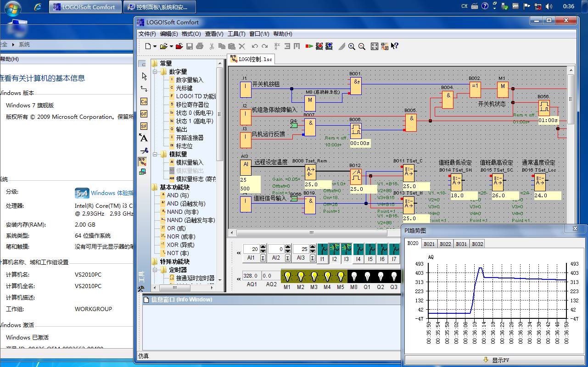Select 'AND (与)' block in tree
This screenshot has height=367, width=588.
coord(178,195)
